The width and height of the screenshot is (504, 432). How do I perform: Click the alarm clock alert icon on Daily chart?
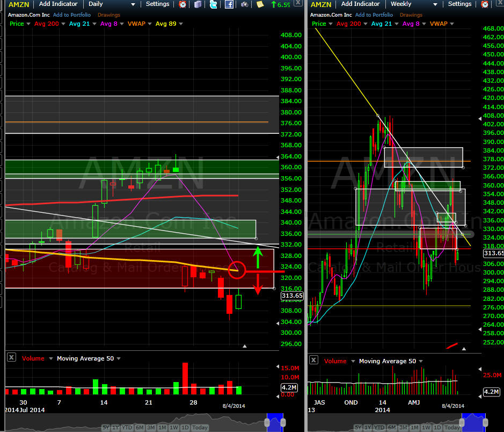182,4
